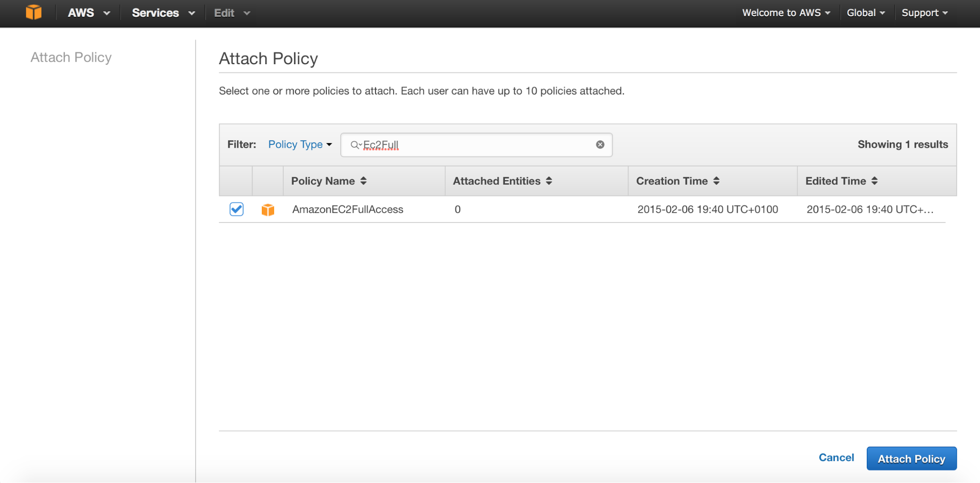Screen dimensions: 980x483
Task: Click the Showing 1 results label
Action: 903,145
